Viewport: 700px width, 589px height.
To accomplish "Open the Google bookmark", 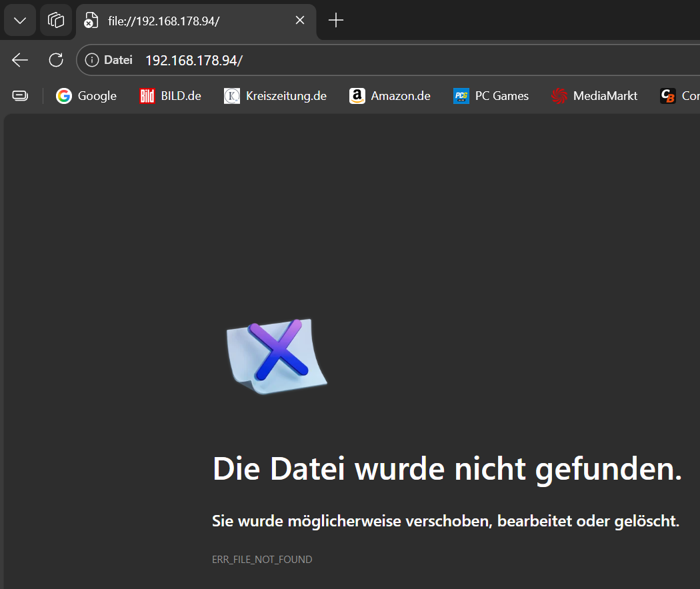I will pos(86,96).
